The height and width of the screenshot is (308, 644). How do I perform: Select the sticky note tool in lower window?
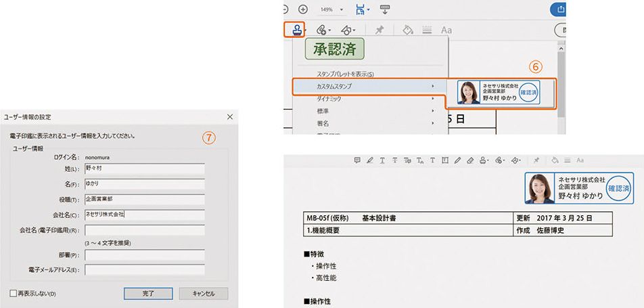[357, 160]
